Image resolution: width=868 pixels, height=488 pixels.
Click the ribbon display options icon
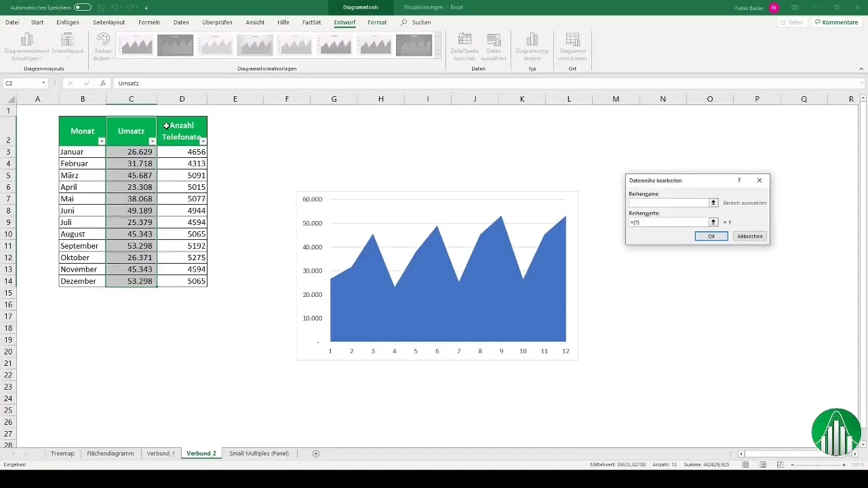(x=794, y=7)
